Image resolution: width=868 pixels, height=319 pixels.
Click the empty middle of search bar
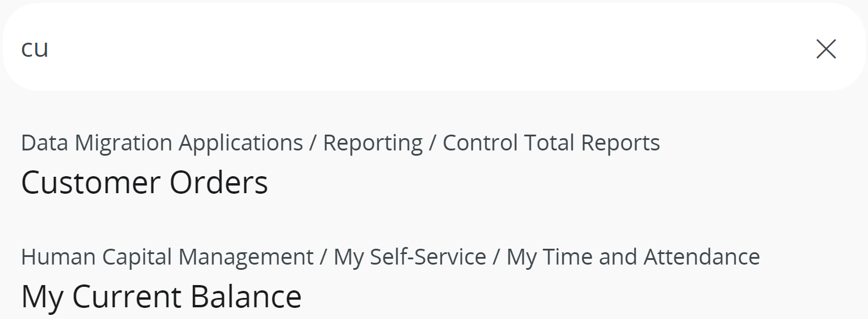click(x=433, y=49)
